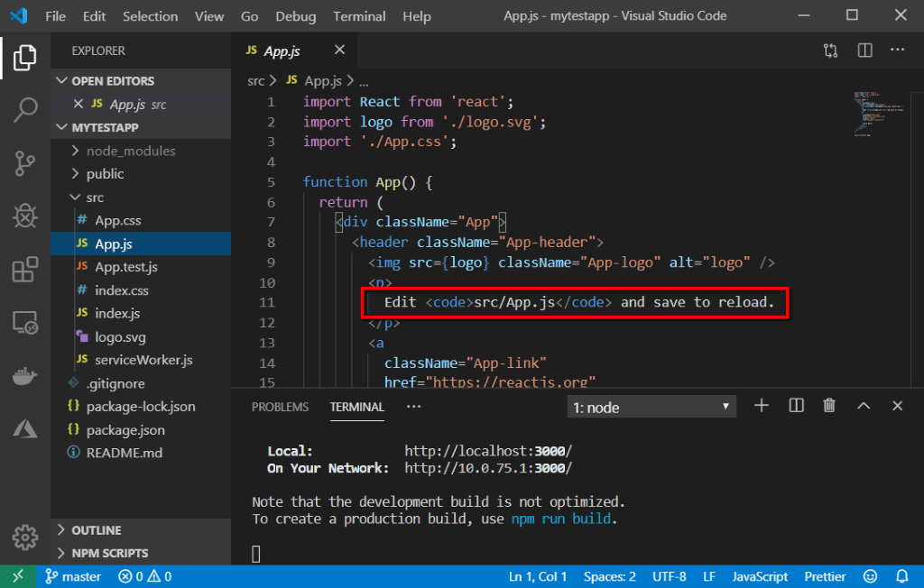924x588 pixels.
Task: Open the Docker extension panel
Action: [24, 375]
